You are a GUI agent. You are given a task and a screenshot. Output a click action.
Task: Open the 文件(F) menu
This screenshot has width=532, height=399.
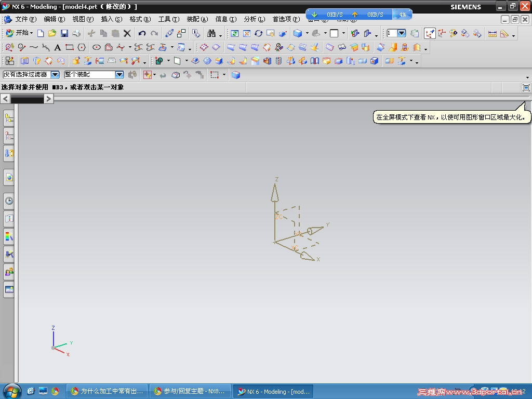pyautogui.click(x=26, y=19)
